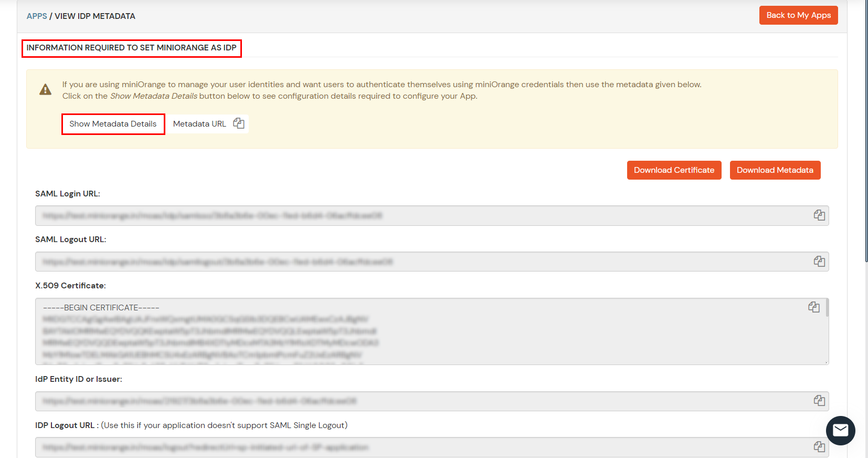
Task: Copy the SAML Login URL value
Action: coord(819,215)
